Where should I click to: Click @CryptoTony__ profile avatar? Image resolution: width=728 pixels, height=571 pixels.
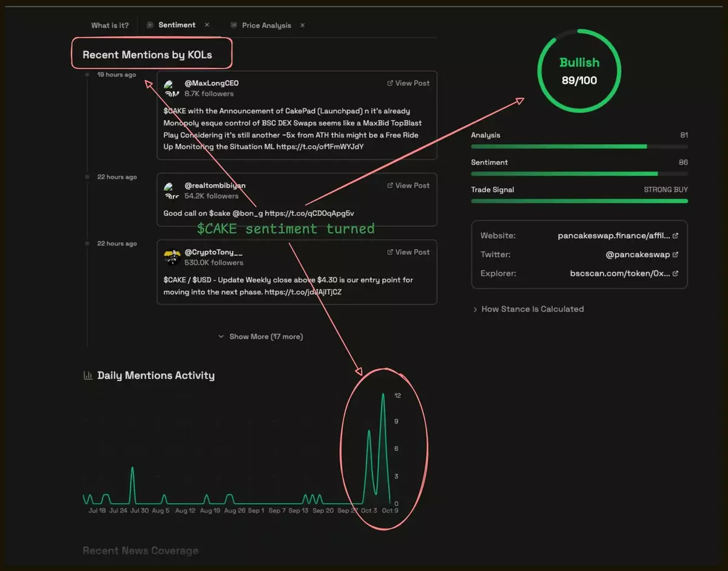coord(172,257)
